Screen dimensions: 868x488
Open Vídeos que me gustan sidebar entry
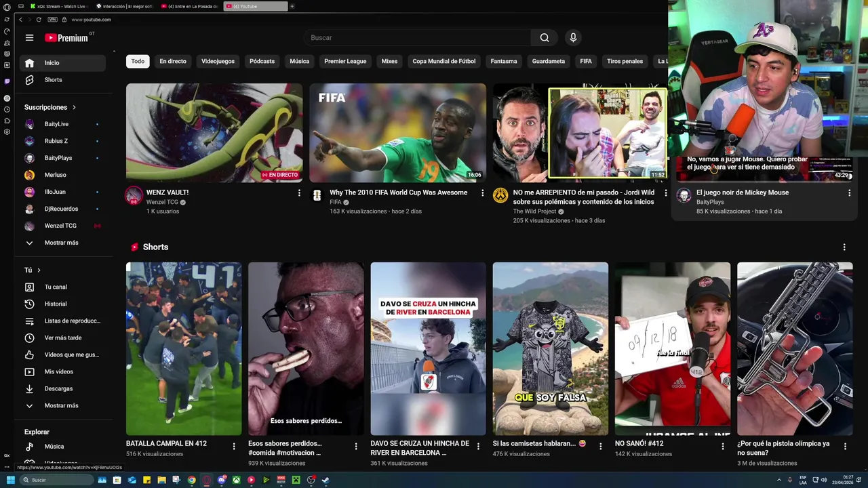click(x=62, y=354)
